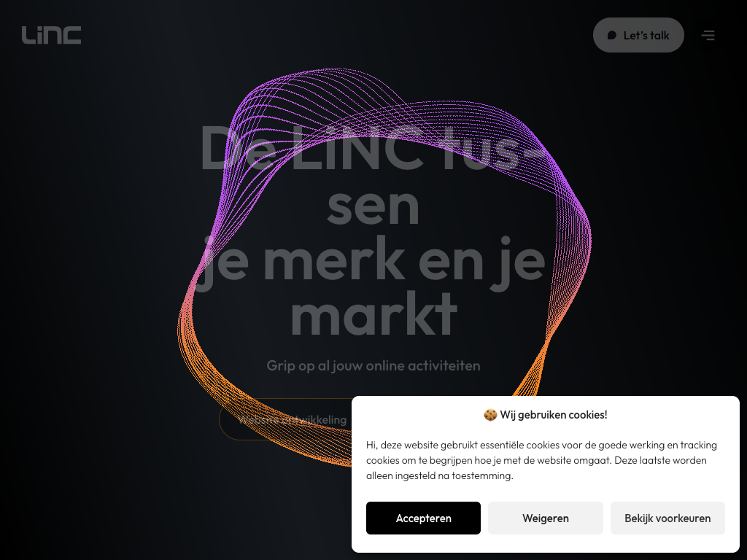Click the 'je merk en je' headline line
This screenshot has width=747, height=560.
(373, 260)
